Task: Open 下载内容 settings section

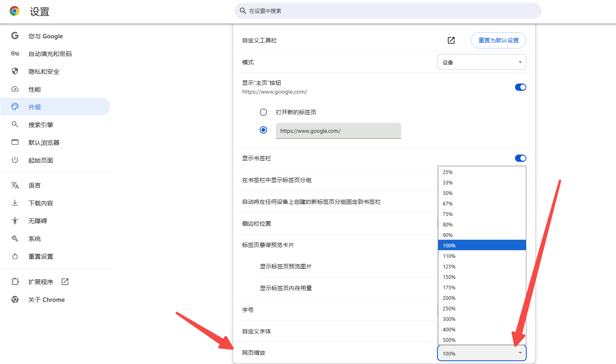Action: coord(55,203)
